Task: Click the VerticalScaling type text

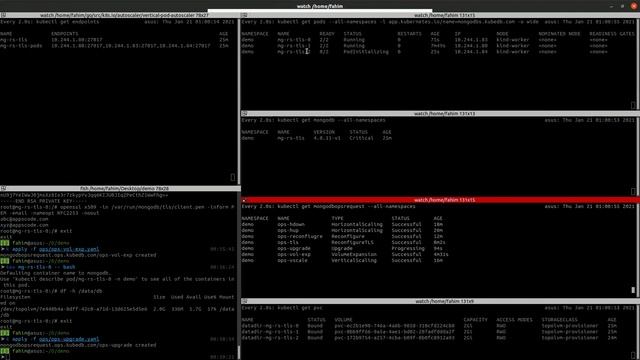Action: [354, 260]
